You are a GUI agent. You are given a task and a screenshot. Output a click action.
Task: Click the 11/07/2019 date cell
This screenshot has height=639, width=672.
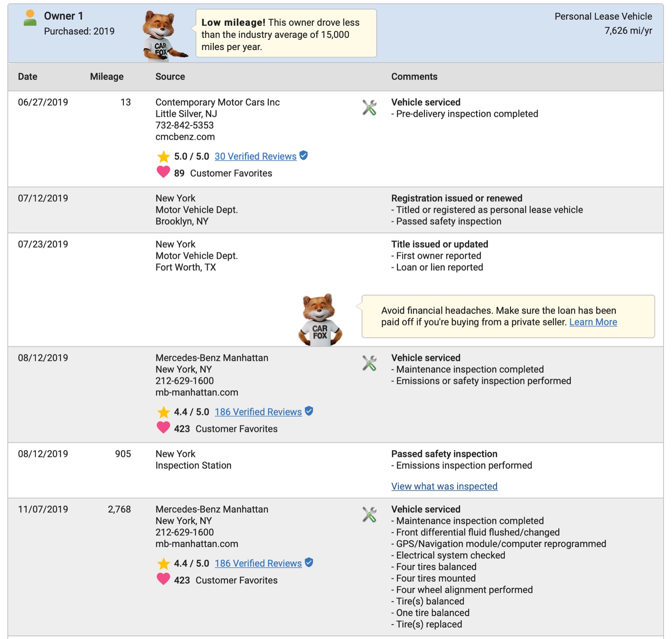[x=43, y=509]
